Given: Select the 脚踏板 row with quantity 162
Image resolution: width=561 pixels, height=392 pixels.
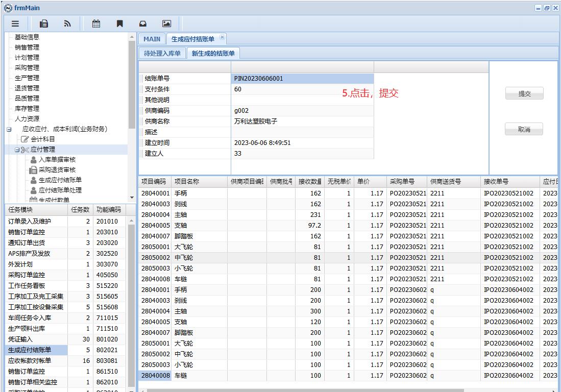Looking at the screenshot, I should coord(348,236).
